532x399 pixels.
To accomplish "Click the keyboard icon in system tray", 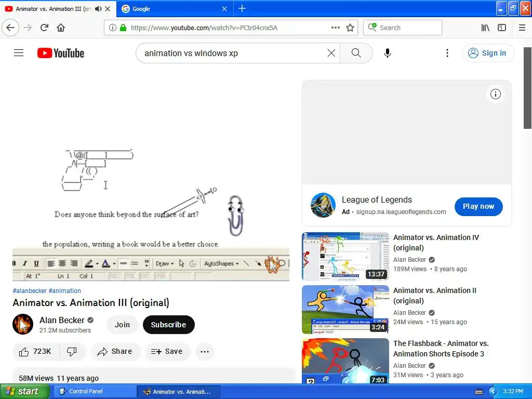I will click(478, 392).
